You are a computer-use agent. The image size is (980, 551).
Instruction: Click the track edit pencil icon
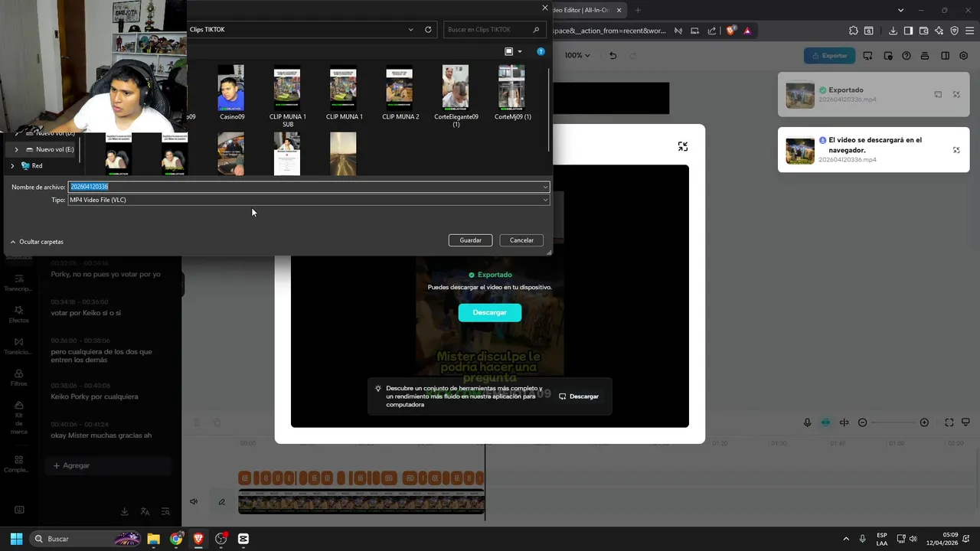[221, 502]
